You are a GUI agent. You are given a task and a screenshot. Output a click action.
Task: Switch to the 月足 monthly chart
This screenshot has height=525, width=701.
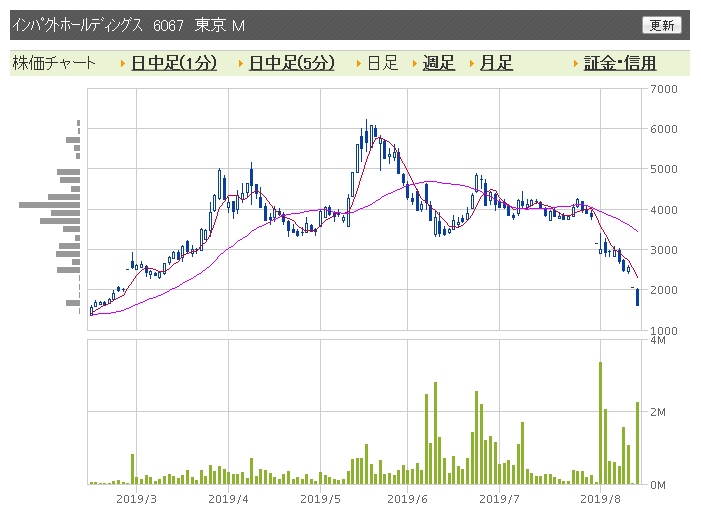[x=496, y=63]
